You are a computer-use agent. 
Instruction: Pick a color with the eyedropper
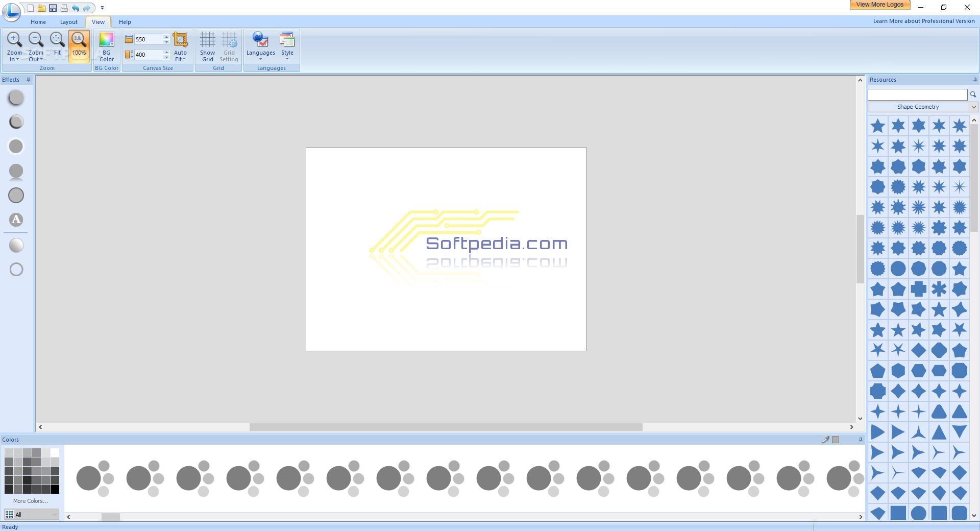826,440
